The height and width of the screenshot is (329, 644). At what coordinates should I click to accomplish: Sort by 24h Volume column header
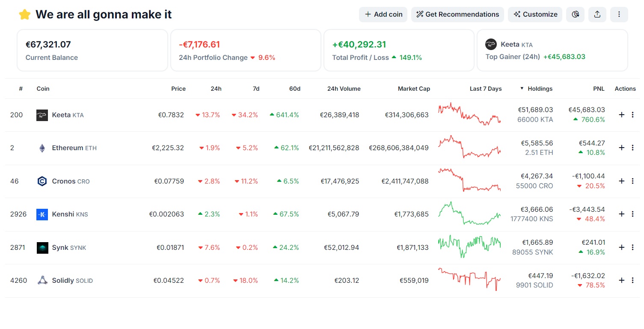(x=344, y=89)
